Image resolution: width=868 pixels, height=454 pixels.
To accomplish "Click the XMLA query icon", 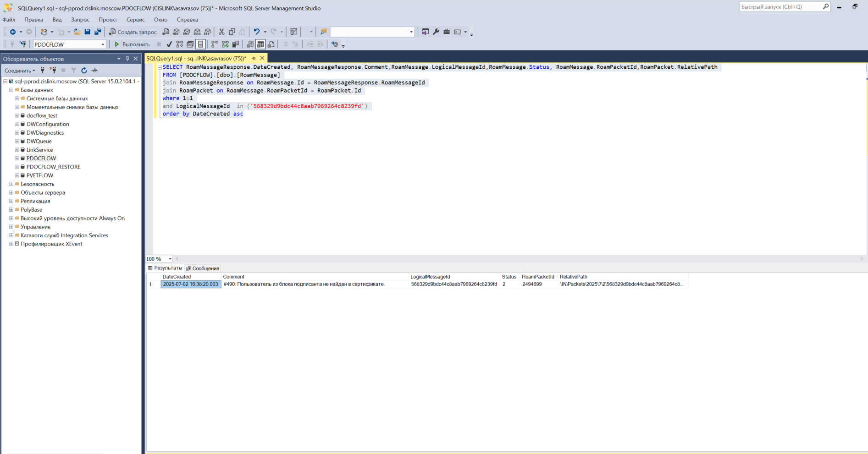I will point(197,32).
